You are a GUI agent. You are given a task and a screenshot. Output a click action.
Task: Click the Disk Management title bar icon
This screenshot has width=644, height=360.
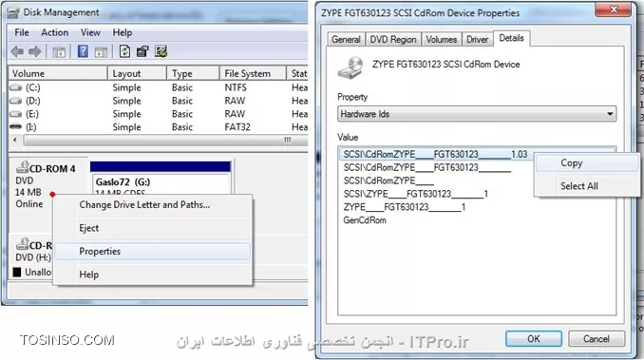[x=12, y=12]
